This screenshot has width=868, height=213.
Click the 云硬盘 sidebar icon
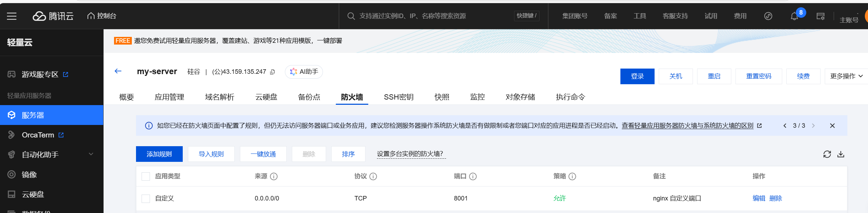(12, 195)
